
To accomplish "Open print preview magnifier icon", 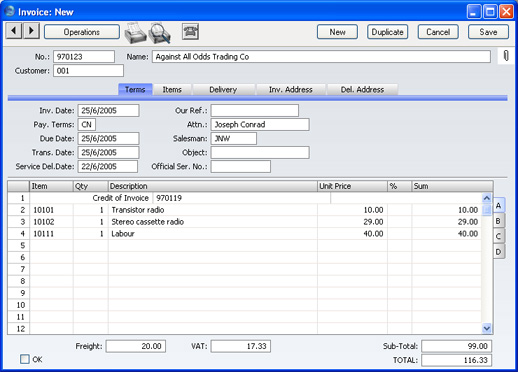I will [x=160, y=33].
